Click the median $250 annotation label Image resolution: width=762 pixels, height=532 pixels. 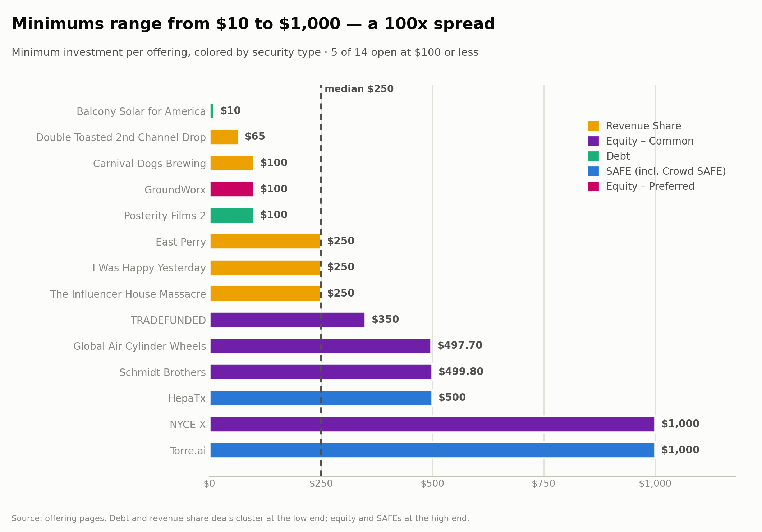pyautogui.click(x=359, y=89)
